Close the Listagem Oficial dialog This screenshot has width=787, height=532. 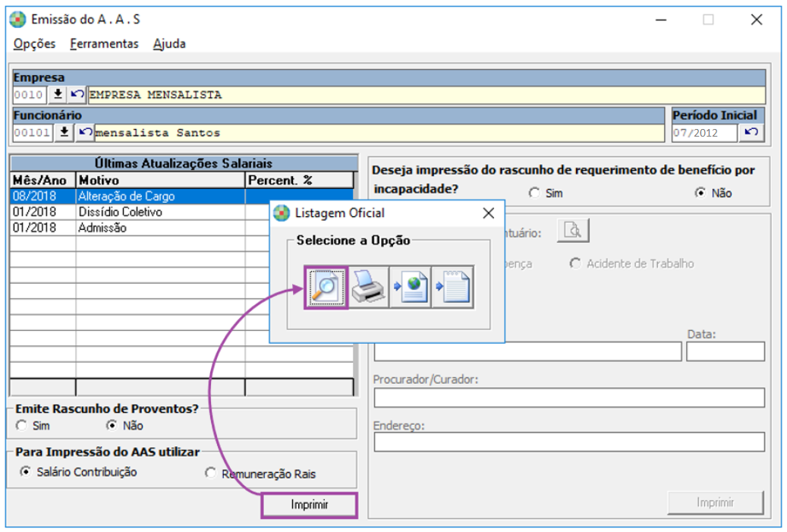pyautogui.click(x=488, y=213)
